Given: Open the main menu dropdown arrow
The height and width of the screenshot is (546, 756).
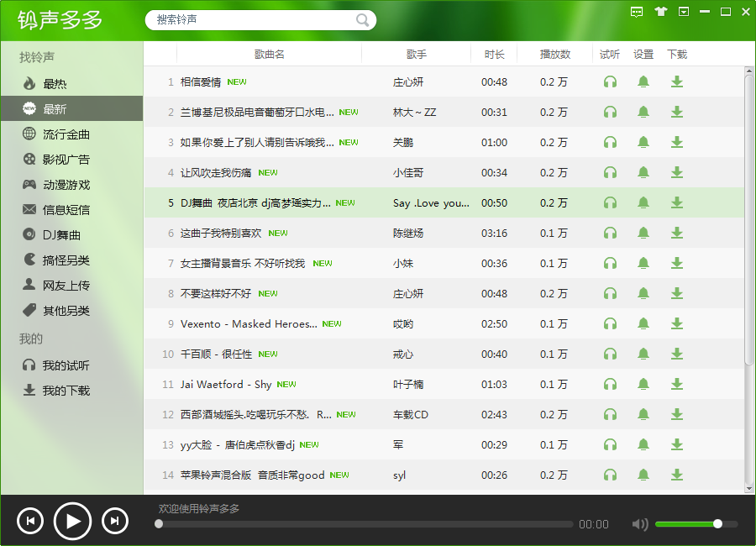Looking at the screenshot, I should [685, 12].
